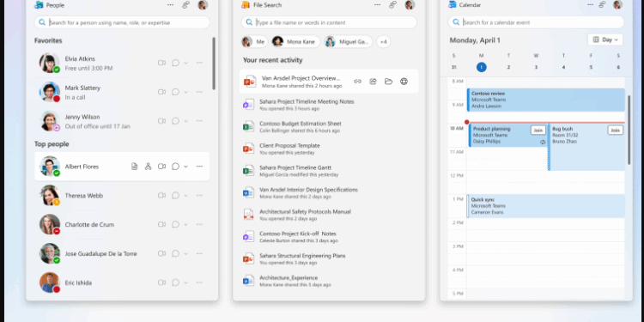
Task: Open File Search panel more options
Action: [378, 5]
